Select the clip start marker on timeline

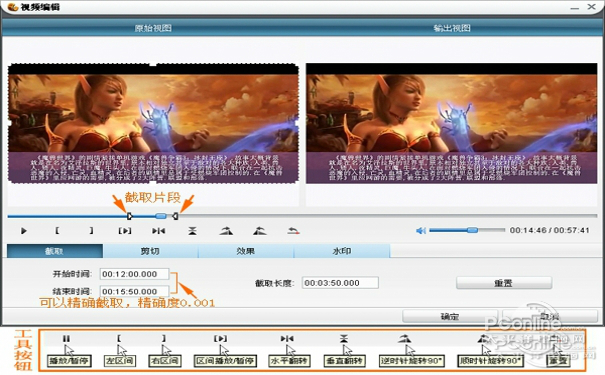(x=130, y=216)
